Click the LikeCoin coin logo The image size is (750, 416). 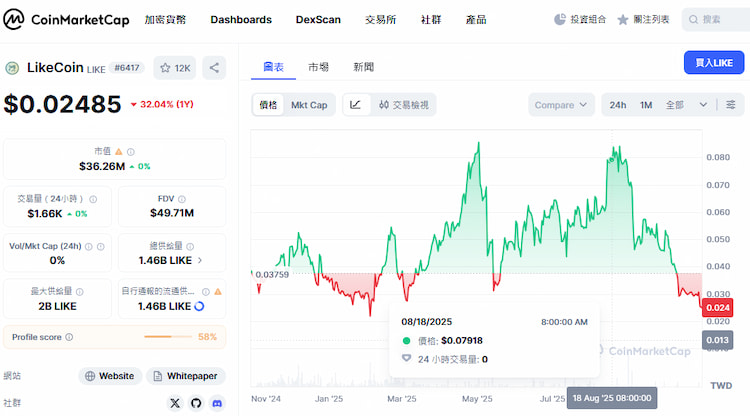coord(12,68)
